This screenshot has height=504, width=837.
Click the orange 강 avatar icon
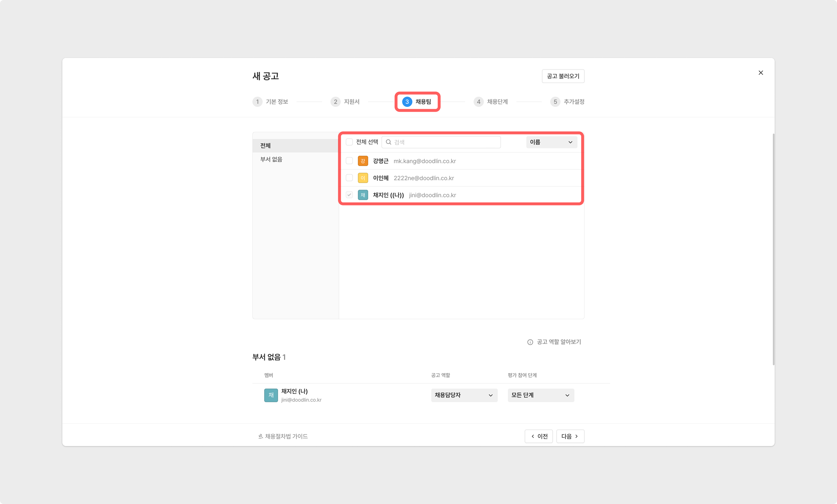(x=363, y=161)
